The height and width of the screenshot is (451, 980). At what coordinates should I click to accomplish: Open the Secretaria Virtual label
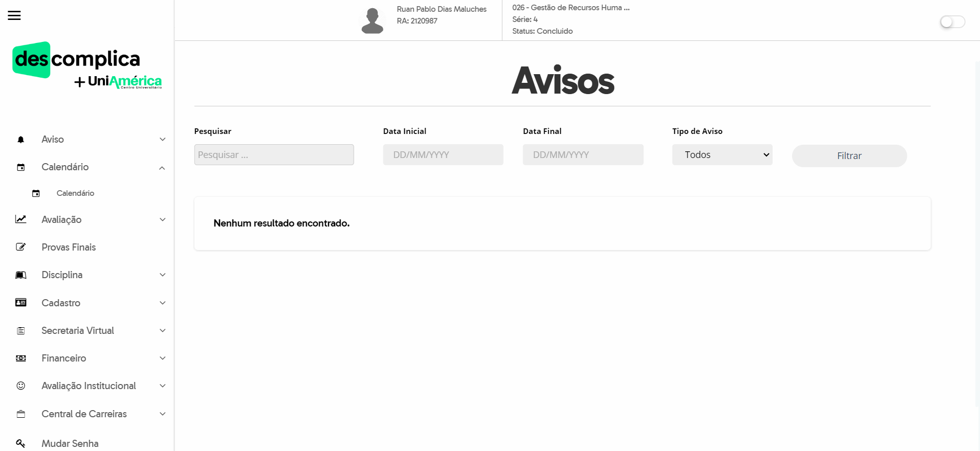tap(78, 331)
